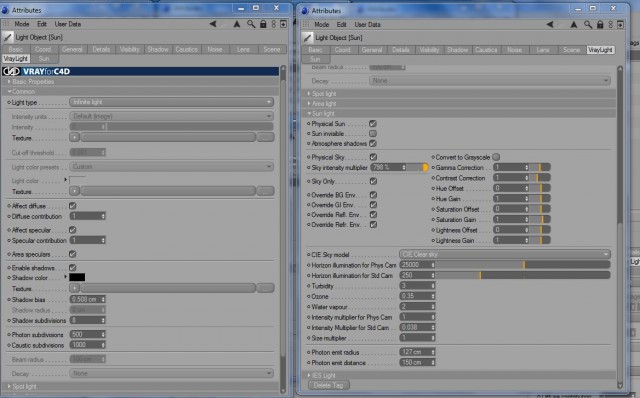Image resolution: width=640 pixels, height=398 pixels.
Task: Toggle lock icon in left Attributes window
Action: tap(263, 24)
